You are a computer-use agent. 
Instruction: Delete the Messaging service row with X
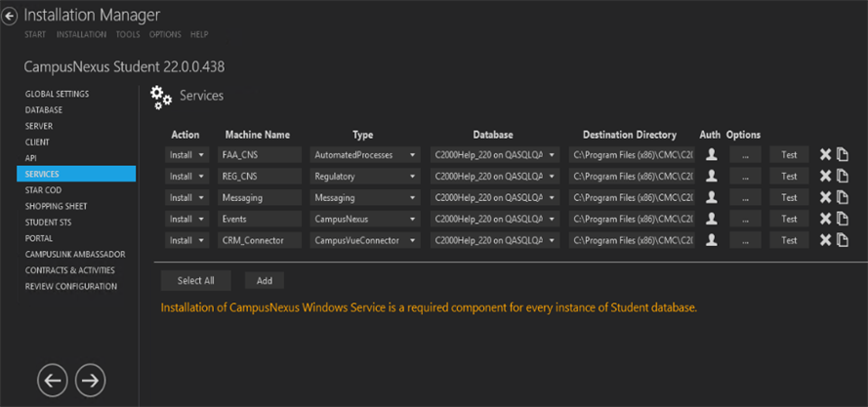pos(825,197)
